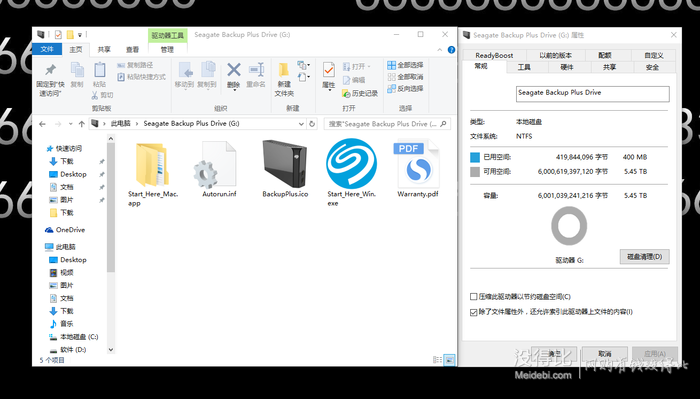The height and width of the screenshot is (399, 700).
Task: Switch to Share (共享) ribbon tab
Action: pos(104,50)
